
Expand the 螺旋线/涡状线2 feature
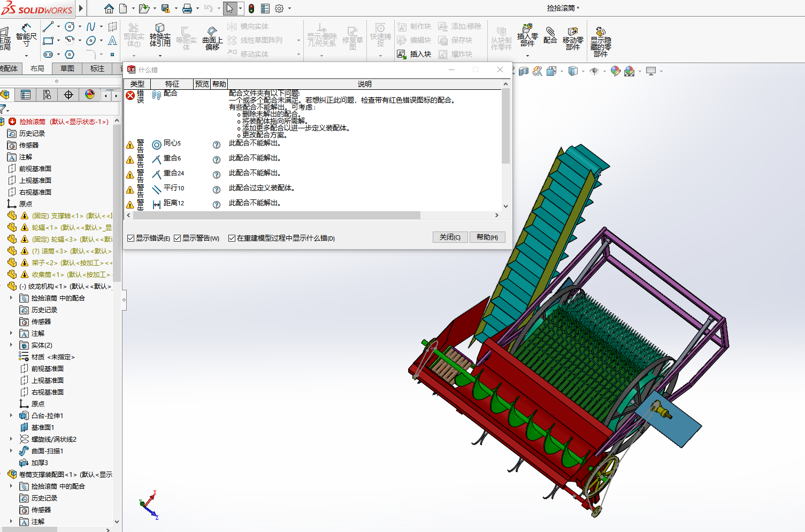[x=11, y=439]
